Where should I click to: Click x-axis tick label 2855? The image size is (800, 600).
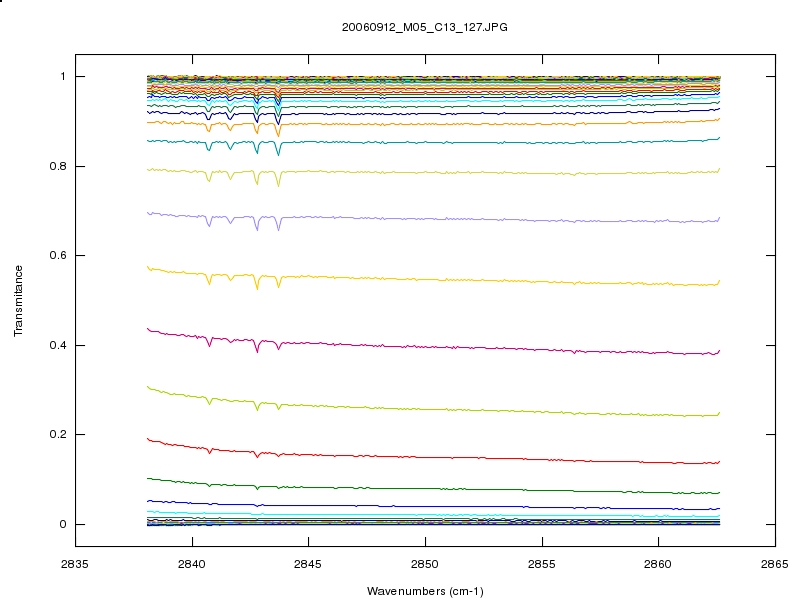click(542, 564)
